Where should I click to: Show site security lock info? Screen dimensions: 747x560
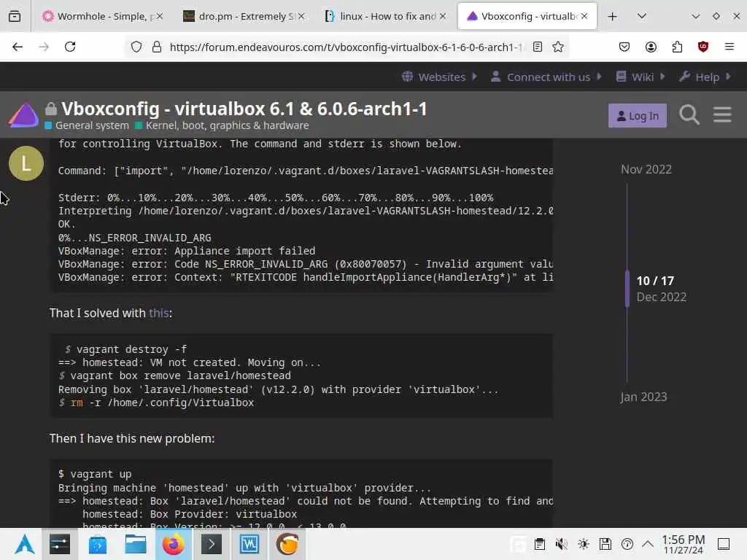pyautogui.click(x=157, y=47)
